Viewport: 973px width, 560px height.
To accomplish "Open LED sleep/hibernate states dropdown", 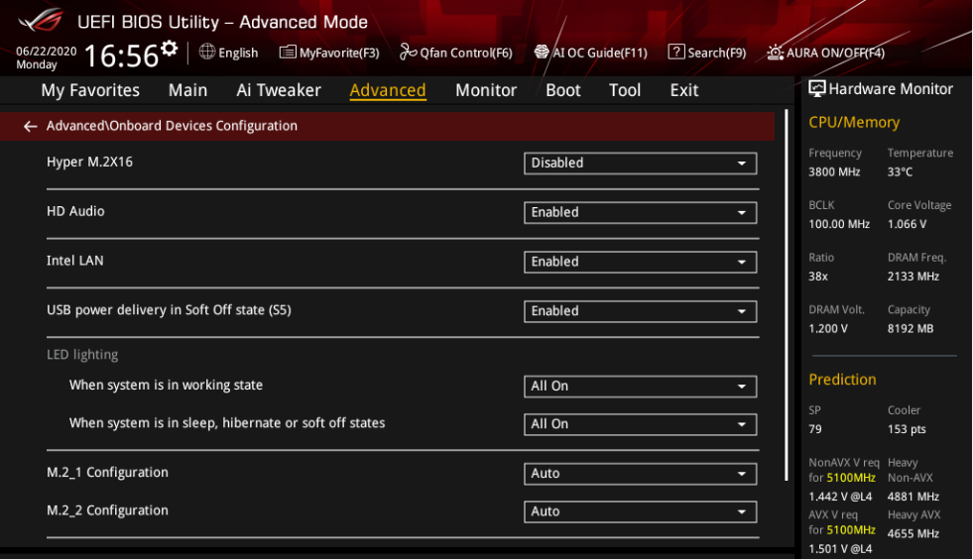I will click(640, 424).
